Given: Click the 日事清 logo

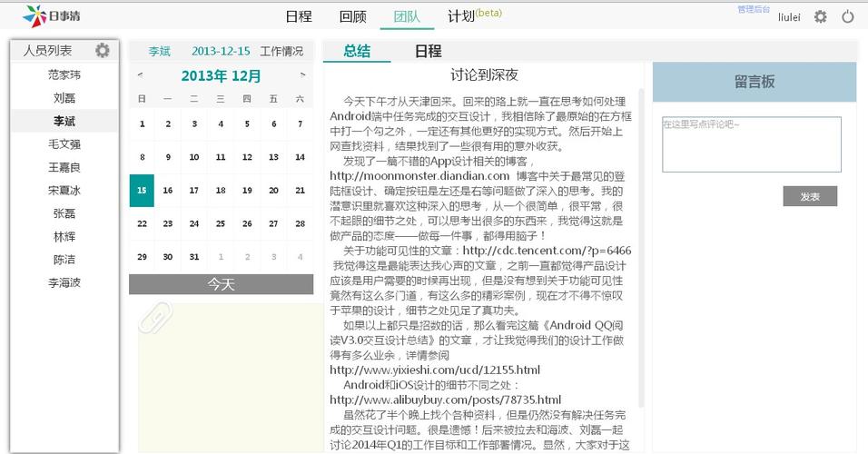Looking at the screenshot, I should (x=52, y=16).
